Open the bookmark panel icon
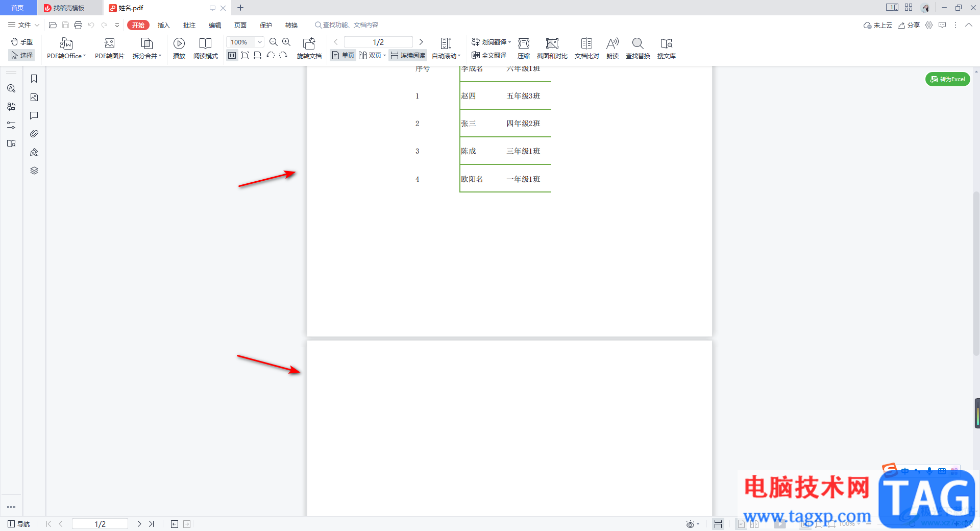Viewport: 980px width, 531px height. click(x=34, y=79)
